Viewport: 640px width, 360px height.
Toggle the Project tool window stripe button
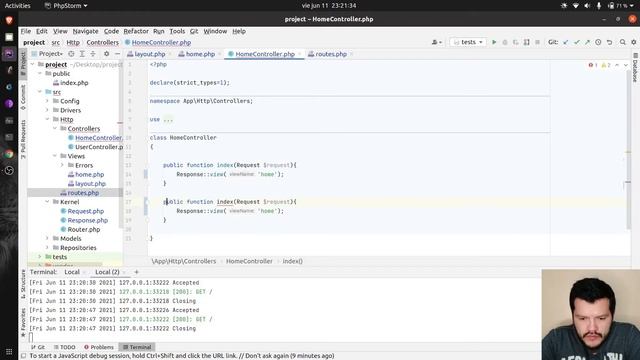click(23, 63)
